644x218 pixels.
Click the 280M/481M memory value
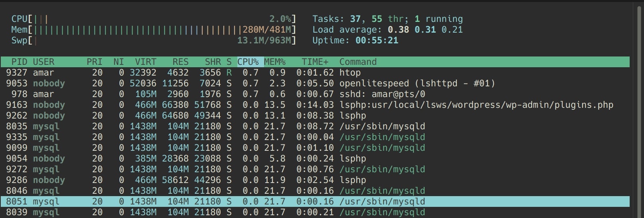(267, 29)
